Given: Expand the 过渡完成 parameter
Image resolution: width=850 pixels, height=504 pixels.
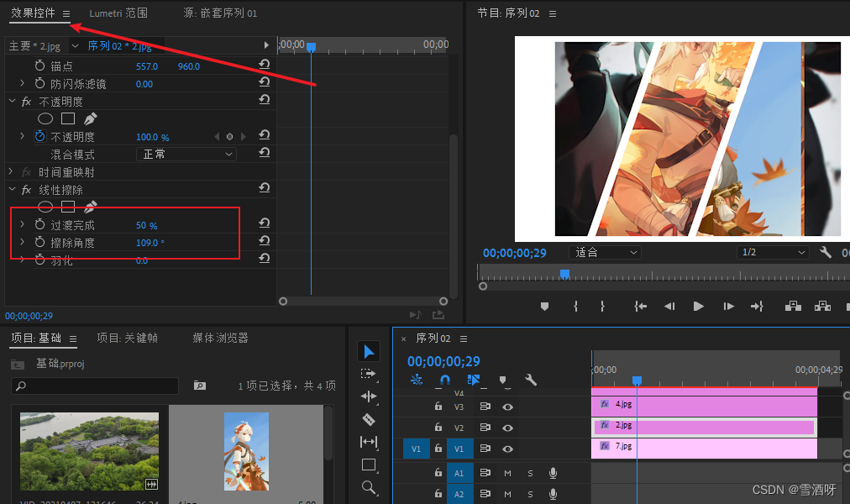Looking at the screenshot, I should pyautogui.click(x=22, y=223).
